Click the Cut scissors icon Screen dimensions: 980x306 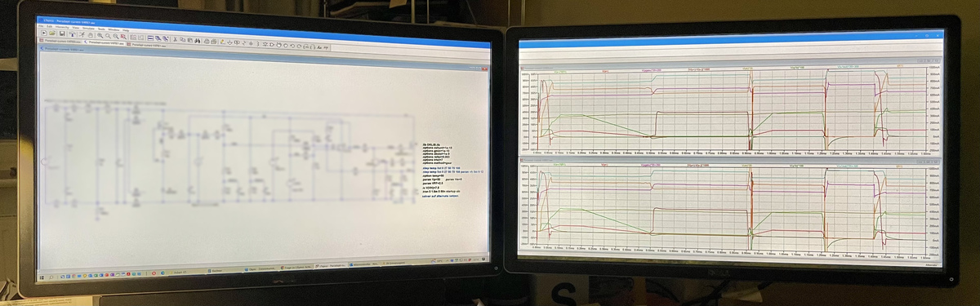coord(175,39)
